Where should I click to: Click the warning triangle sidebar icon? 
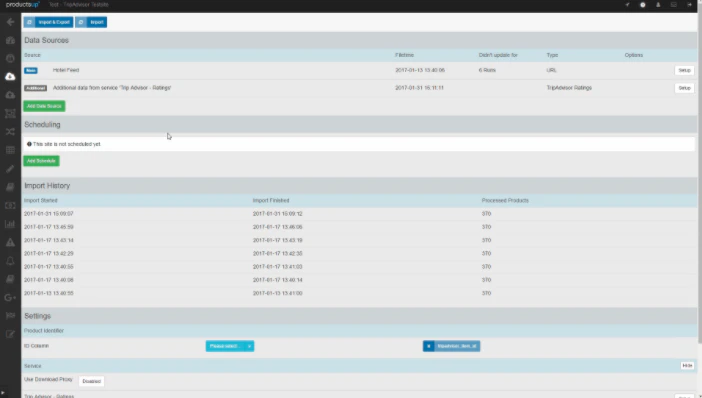(x=10, y=243)
